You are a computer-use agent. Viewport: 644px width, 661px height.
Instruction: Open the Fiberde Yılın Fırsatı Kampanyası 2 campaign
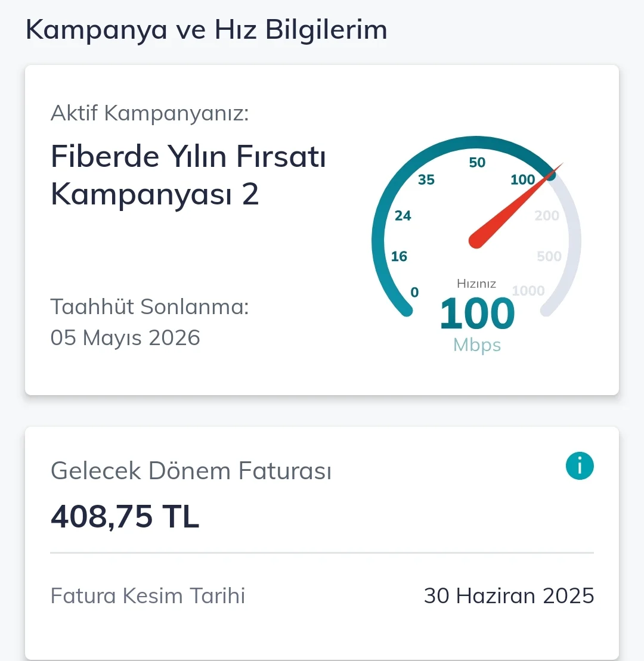188,176
